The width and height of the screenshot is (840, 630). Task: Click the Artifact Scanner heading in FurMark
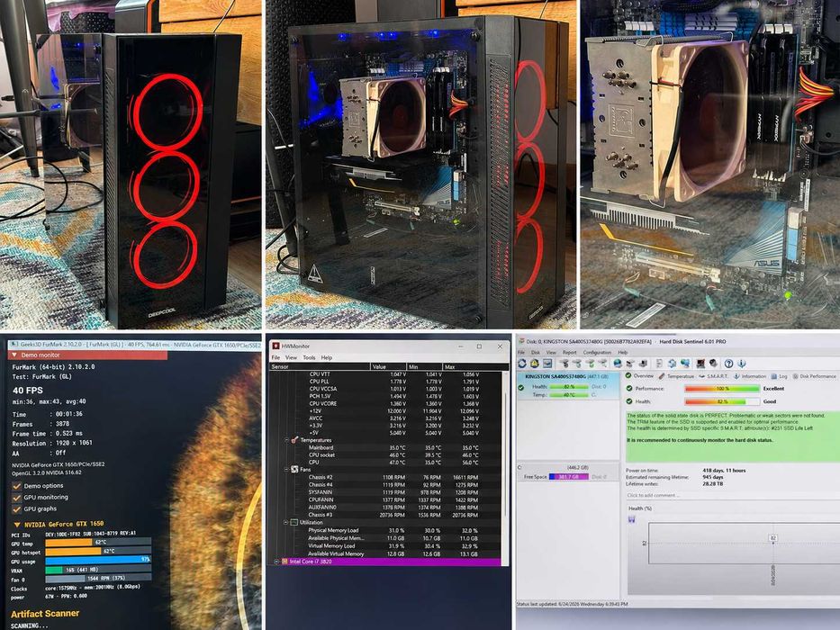coord(45,614)
